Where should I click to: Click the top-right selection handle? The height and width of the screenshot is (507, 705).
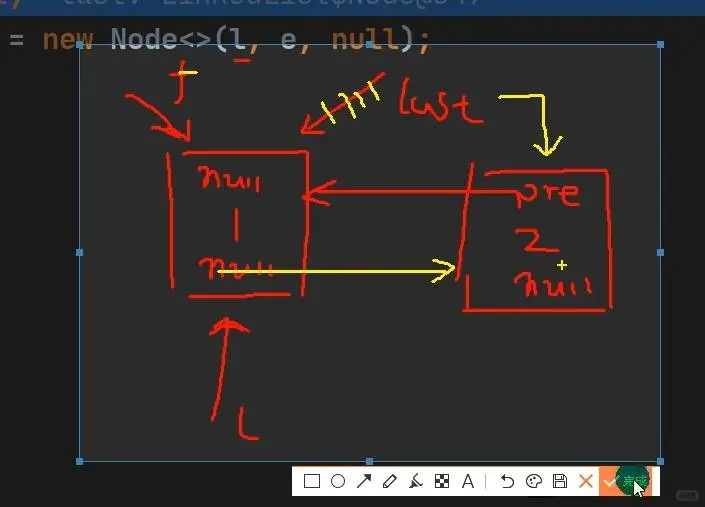coord(660,44)
